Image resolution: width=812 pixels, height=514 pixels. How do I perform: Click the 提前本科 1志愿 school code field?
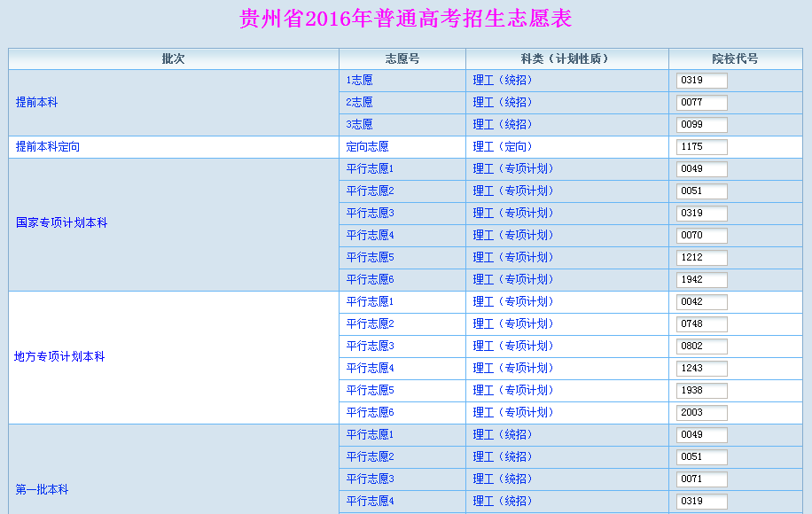(x=701, y=81)
